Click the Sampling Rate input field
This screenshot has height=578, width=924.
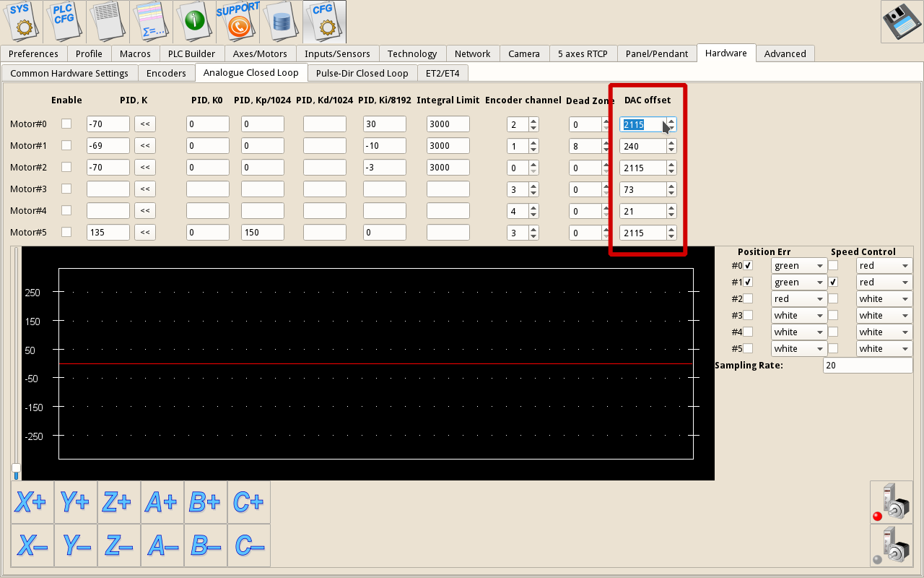867,366
